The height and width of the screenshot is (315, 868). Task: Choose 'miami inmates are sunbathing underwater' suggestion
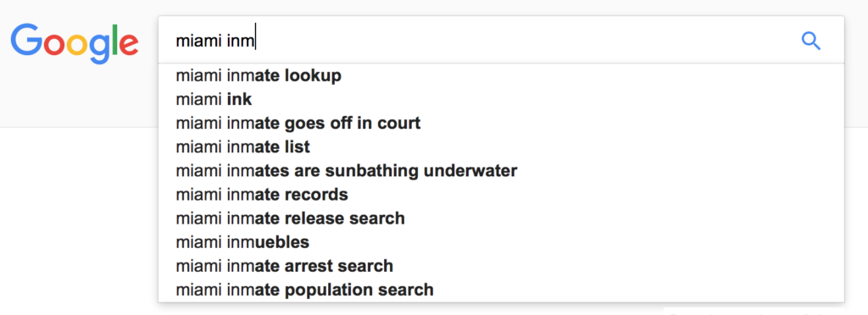[501, 171]
